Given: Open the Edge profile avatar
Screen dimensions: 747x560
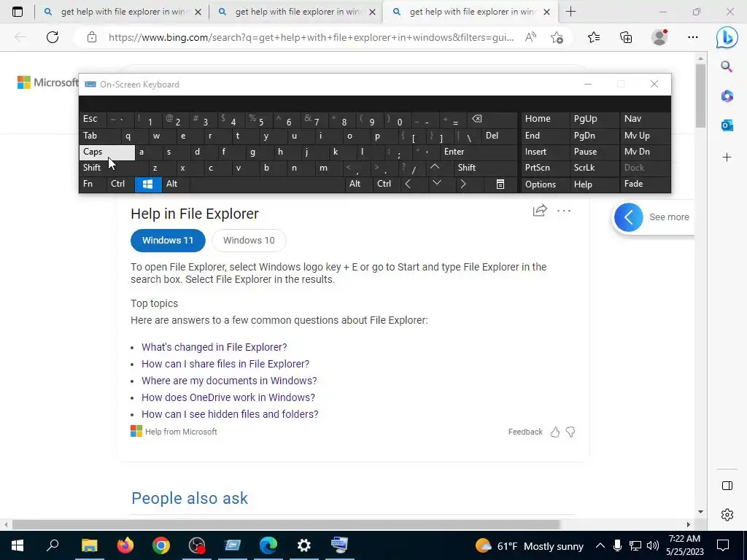Looking at the screenshot, I should pos(659,37).
